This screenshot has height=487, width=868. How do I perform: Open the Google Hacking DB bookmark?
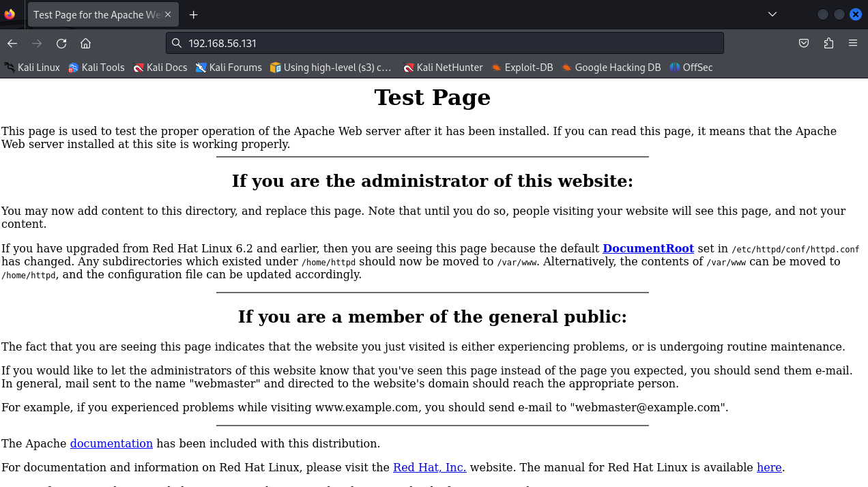point(611,68)
